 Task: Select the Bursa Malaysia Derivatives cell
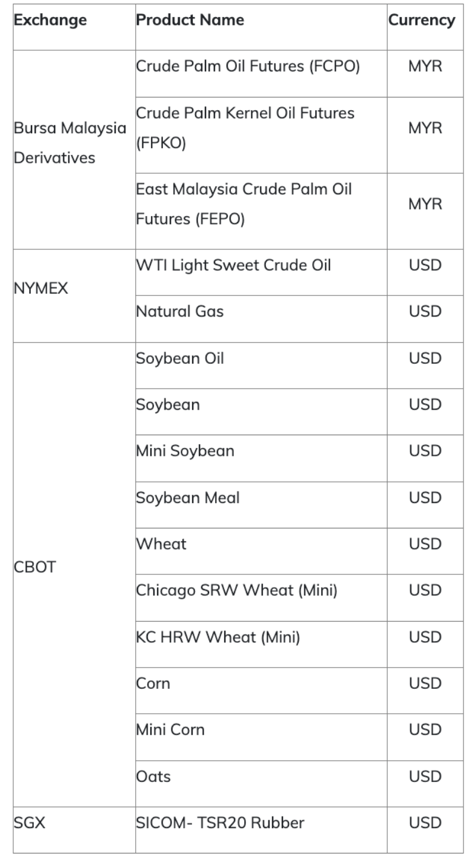pos(71,143)
